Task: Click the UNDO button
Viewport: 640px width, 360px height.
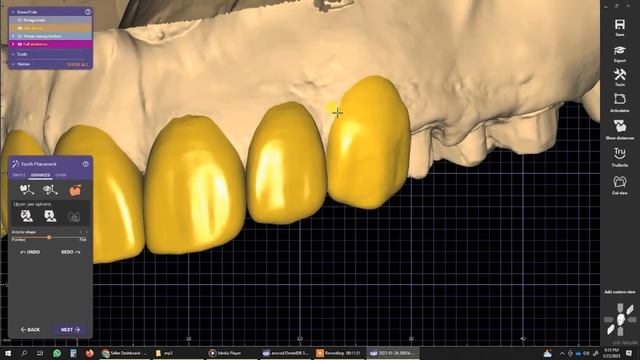Action: click(x=30, y=252)
